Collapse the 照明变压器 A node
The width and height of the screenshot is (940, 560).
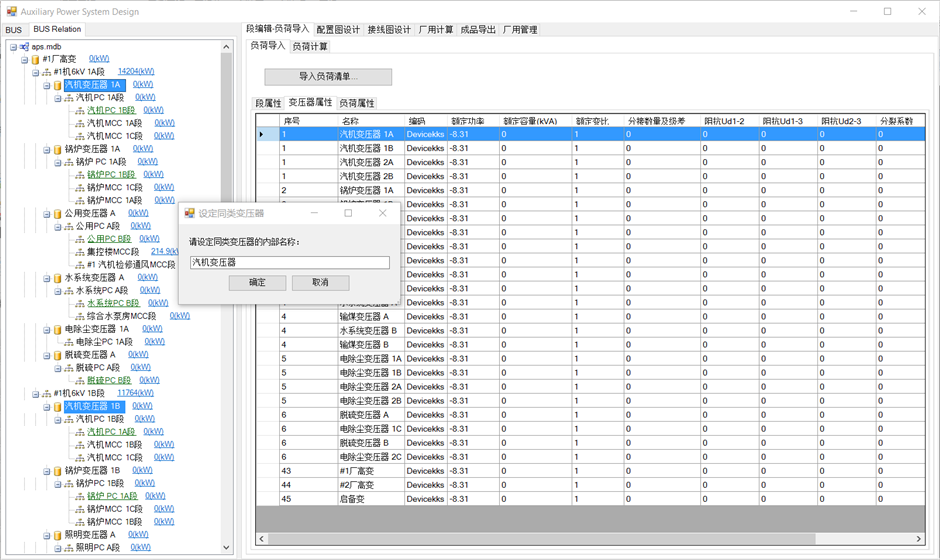point(47,535)
